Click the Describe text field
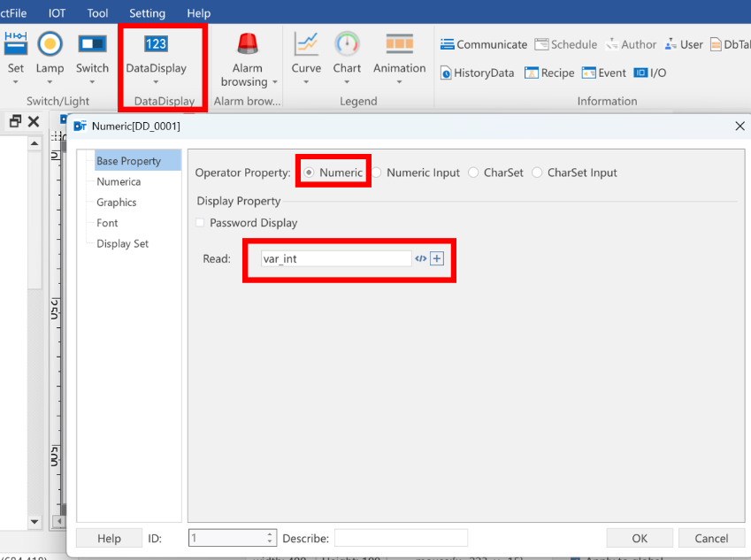This screenshot has width=751, height=560. pyautogui.click(x=401, y=538)
